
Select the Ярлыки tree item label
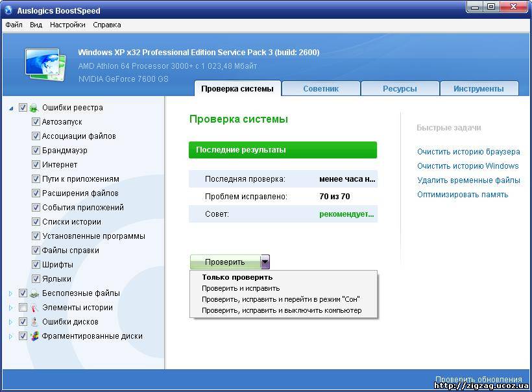pyautogui.click(x=56, y=278)
